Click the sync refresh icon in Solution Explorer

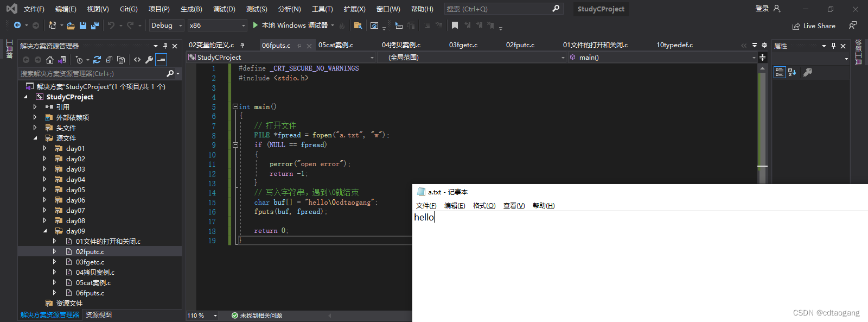(97, 60)
